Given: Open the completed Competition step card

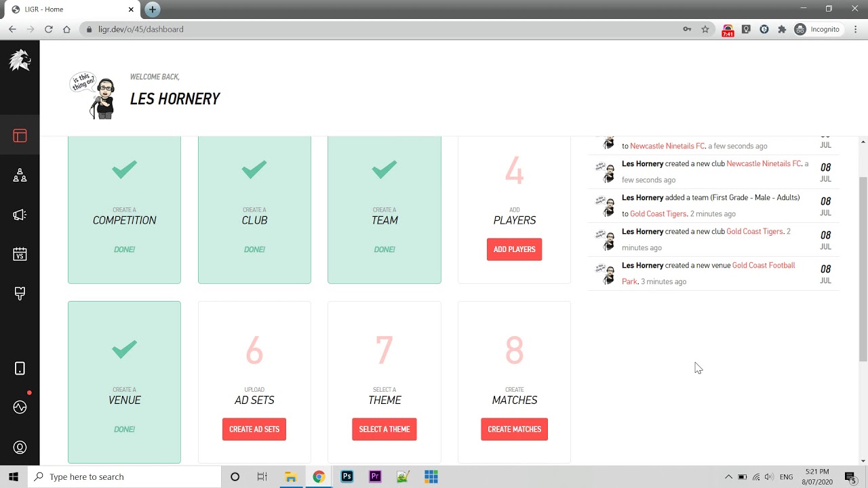Looking at the screenshot, I should (x=124, y=209).
